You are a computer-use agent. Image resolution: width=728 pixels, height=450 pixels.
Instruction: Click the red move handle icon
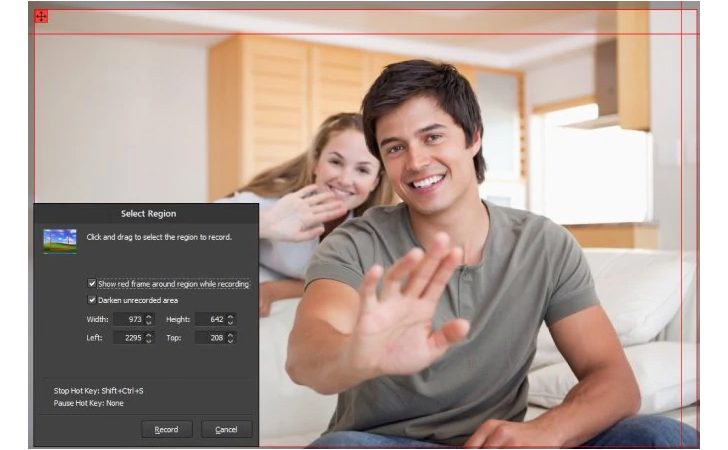point(41,17)
